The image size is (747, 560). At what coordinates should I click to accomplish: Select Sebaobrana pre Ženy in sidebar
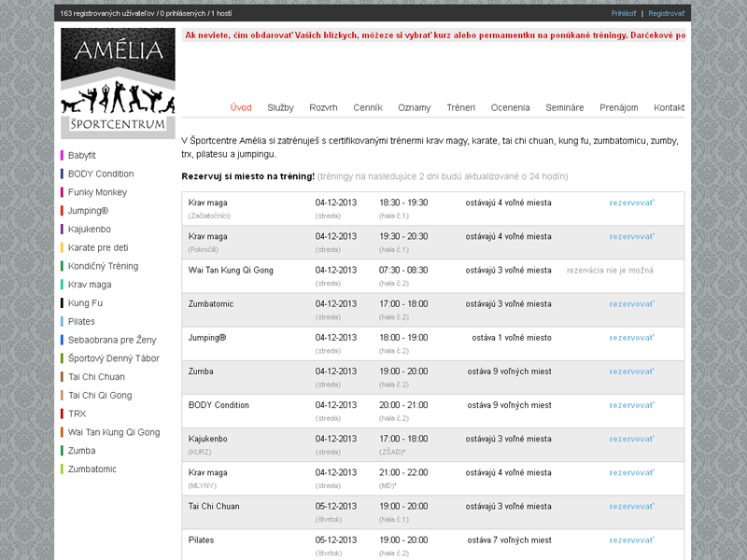pos(112,340)
